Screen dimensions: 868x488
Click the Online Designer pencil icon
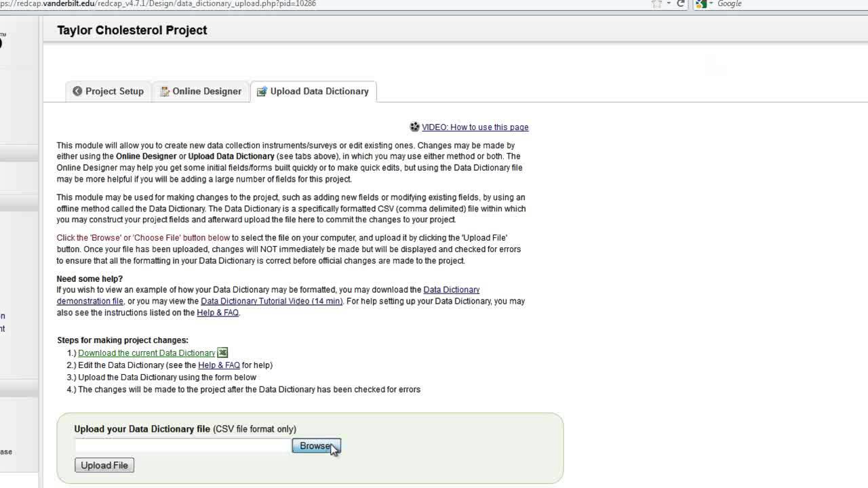tap(165, 91)
